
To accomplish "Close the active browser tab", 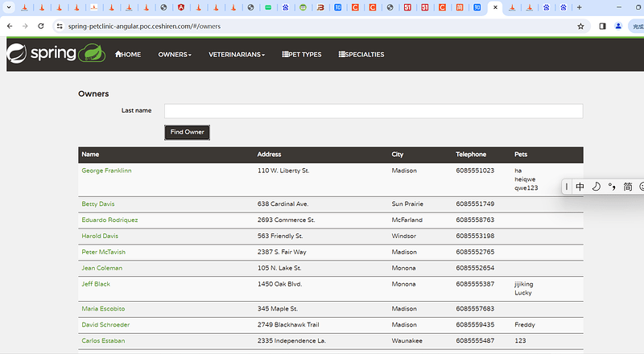I will 495,7.
